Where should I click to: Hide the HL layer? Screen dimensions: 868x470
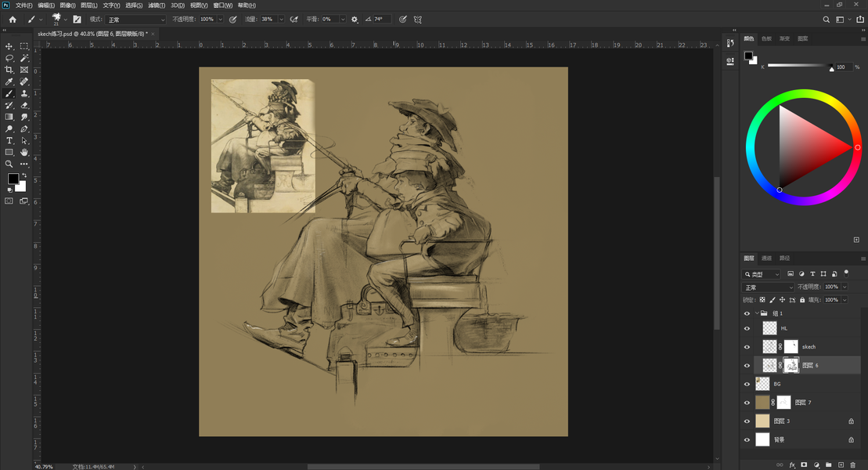click(747, 329)
